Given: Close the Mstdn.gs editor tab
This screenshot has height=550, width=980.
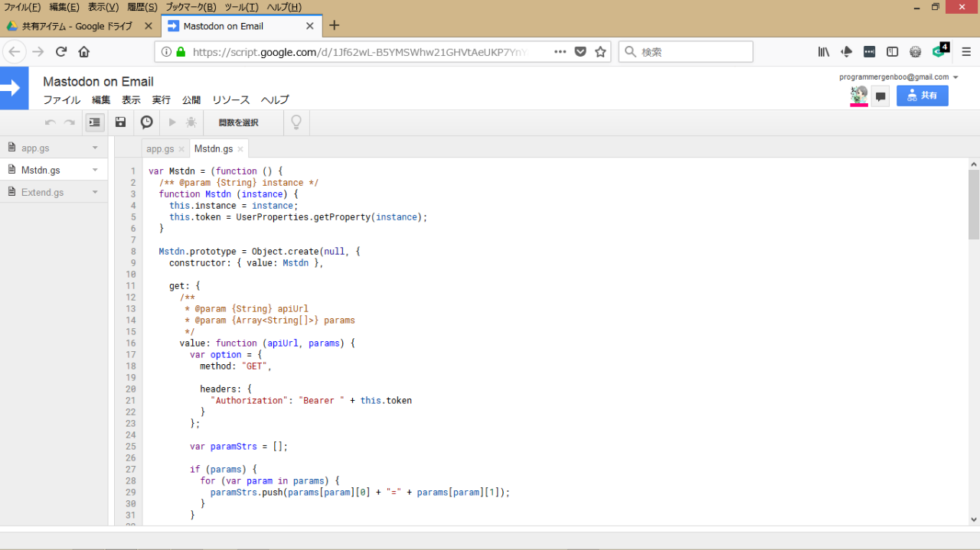Looking at the screenshot, I should (x=240, y=149).
